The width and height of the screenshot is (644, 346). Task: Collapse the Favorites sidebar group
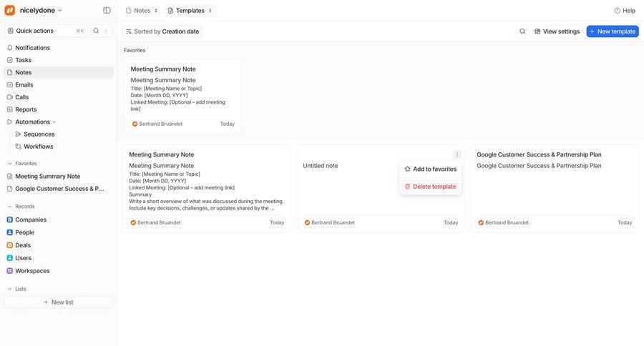tap(10, 164)
